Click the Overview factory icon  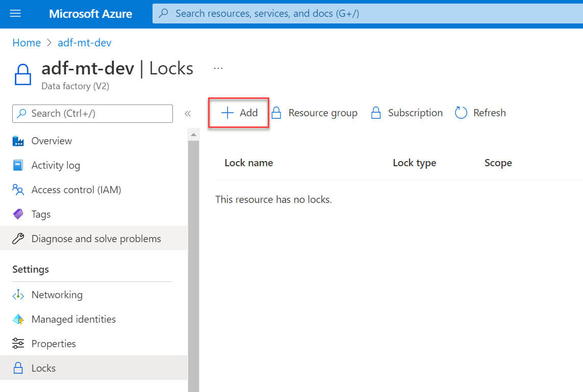18,141
